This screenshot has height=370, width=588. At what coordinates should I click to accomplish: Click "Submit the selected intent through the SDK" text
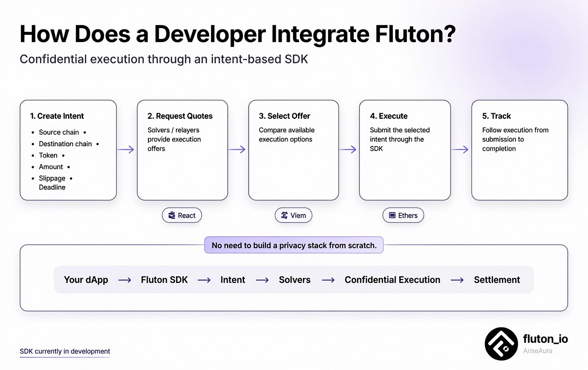400,139
